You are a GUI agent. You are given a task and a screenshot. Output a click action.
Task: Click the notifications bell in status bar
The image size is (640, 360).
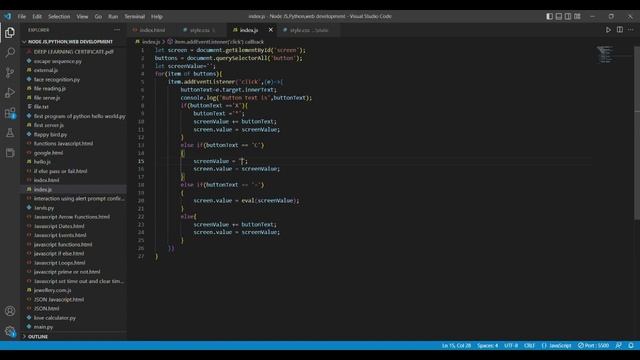(x=631, y=345)
